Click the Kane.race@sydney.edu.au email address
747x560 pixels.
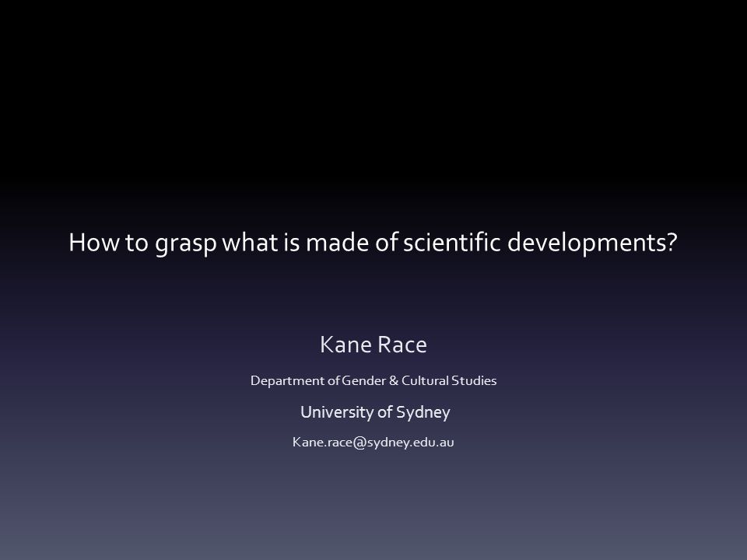tap(373, 442)
